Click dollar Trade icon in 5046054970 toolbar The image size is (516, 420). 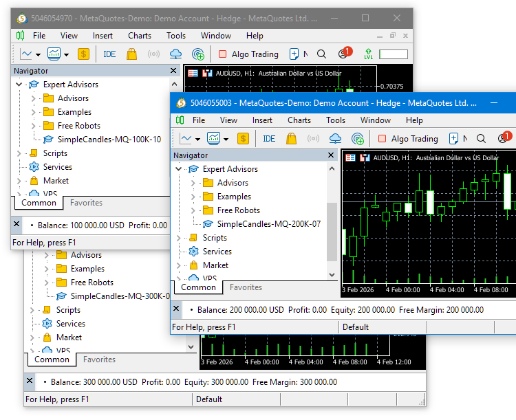[83, 54]
